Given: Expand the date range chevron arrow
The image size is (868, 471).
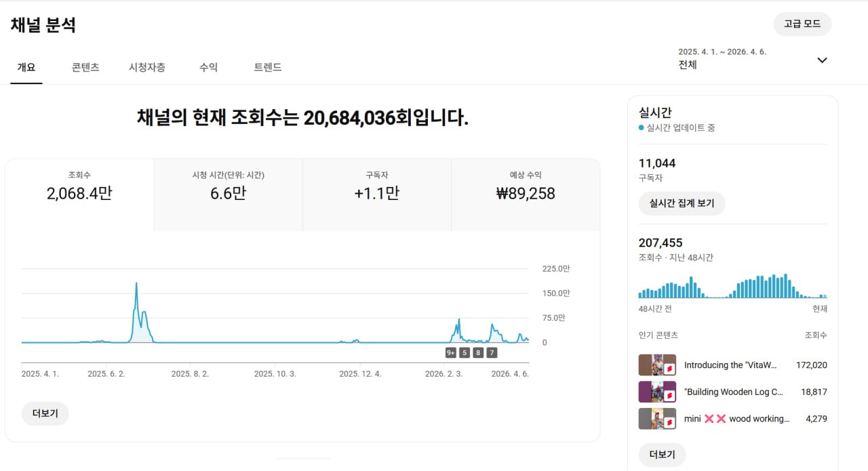Looking at the screenshot, I should [x=822, y=60].
